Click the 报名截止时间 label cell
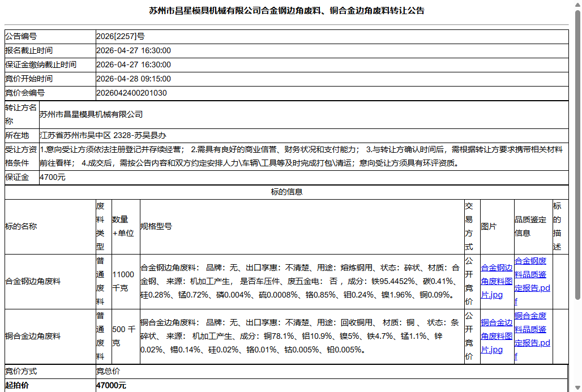This screenshot has width=582, height=392. click(x=50, y=50)
